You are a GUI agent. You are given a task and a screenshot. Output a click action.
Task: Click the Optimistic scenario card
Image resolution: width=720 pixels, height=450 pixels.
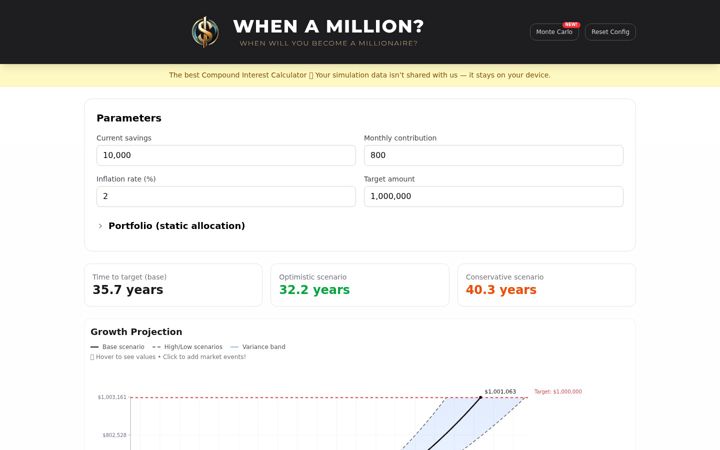360,285
